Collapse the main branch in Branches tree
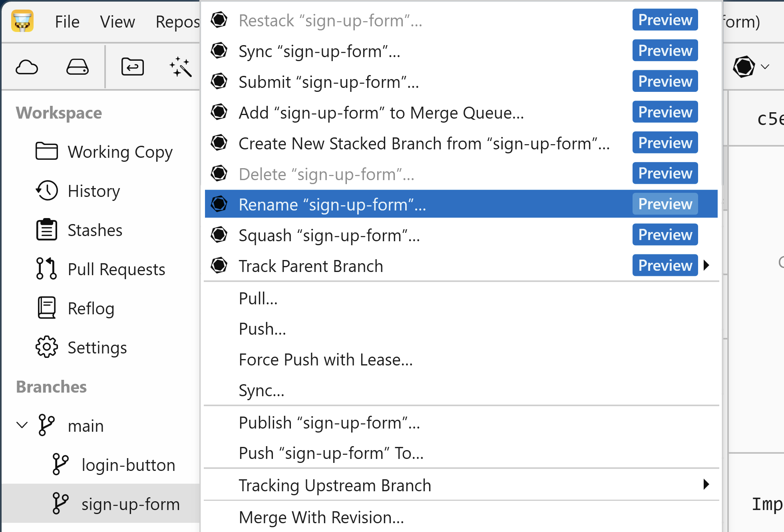This screenshot has height=532, width=784. 22,425
